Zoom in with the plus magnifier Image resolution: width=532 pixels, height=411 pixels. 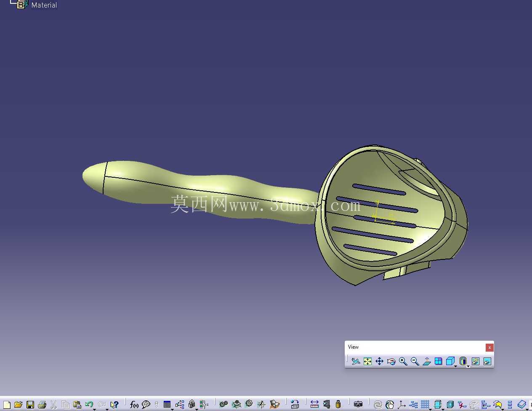403,361
